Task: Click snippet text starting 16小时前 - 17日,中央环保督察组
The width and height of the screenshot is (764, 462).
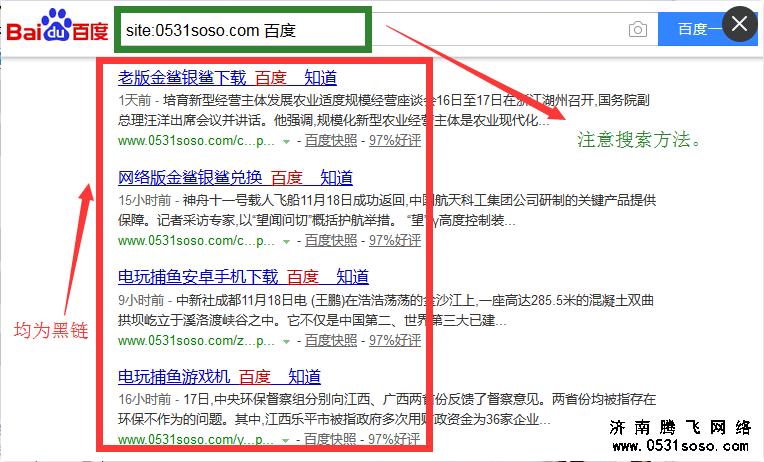Action: tap(387, 409)
